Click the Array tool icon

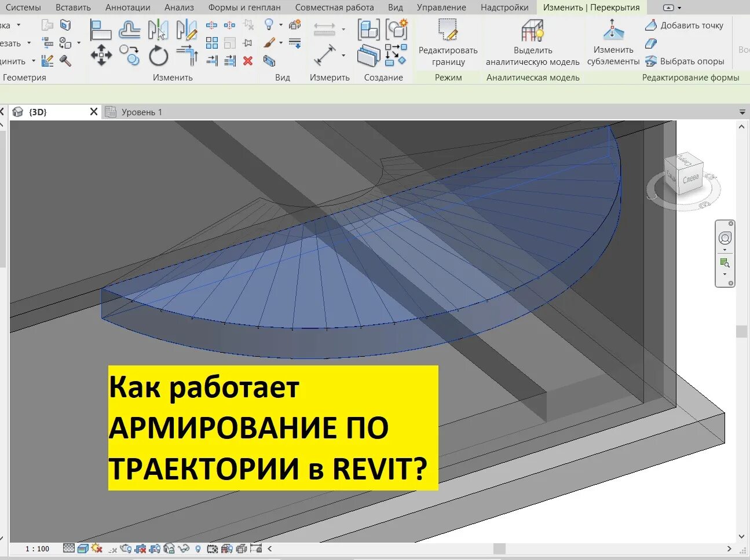point(212,43)
